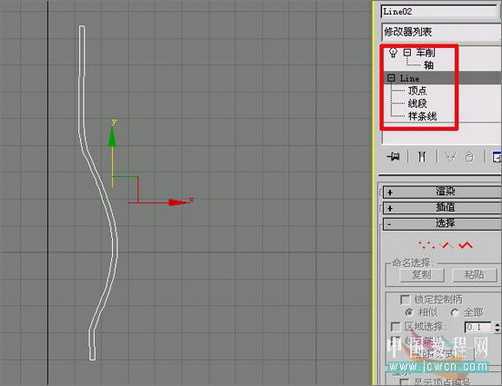Viewport: 502px width, 386px height.
Task: Collapse the 选择 rollout
Action: point(442,223)
